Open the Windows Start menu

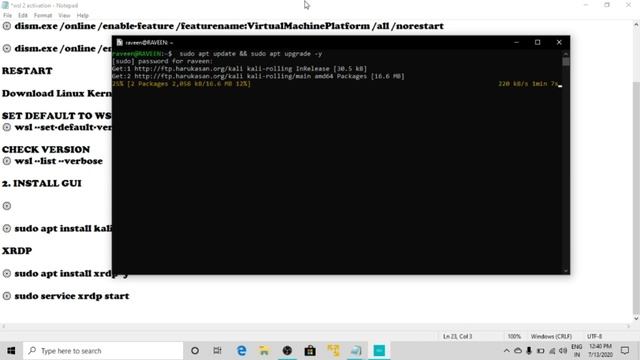11,351
